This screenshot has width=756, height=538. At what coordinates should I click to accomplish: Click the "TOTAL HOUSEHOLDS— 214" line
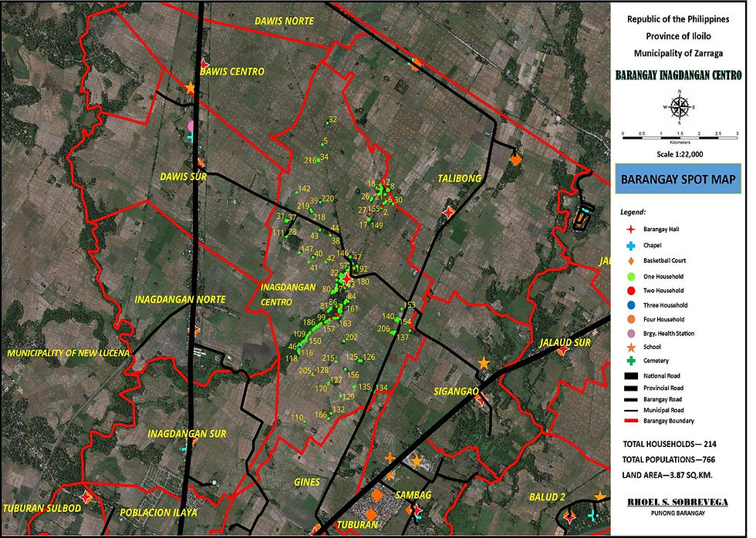click(x=670, y=444)
